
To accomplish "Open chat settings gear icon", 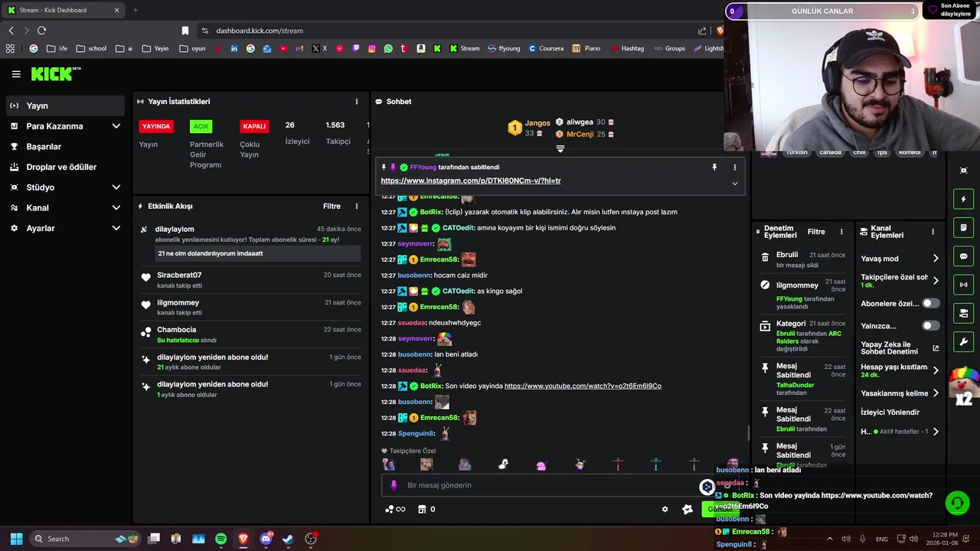I will point(665,510).
